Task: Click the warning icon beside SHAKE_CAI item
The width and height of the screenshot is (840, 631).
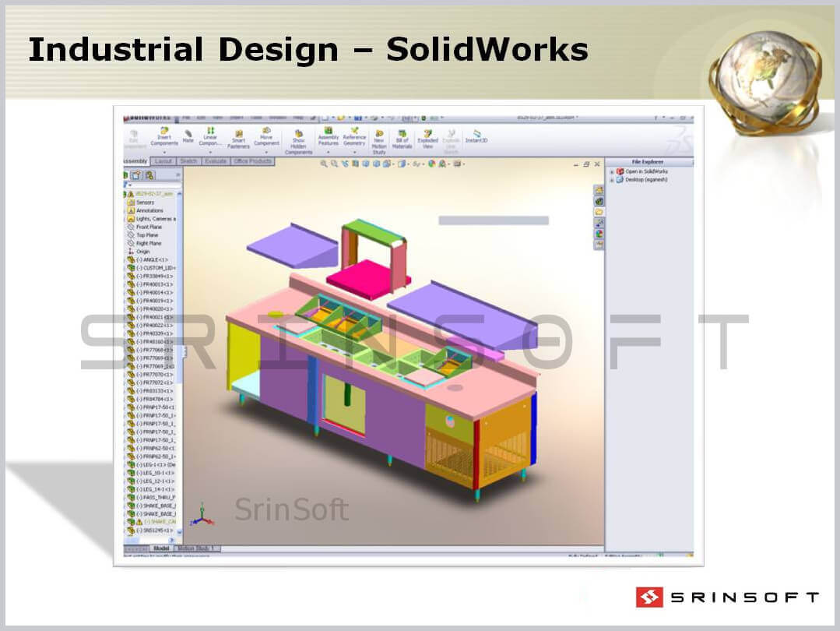Action: [x=139, y=522]
